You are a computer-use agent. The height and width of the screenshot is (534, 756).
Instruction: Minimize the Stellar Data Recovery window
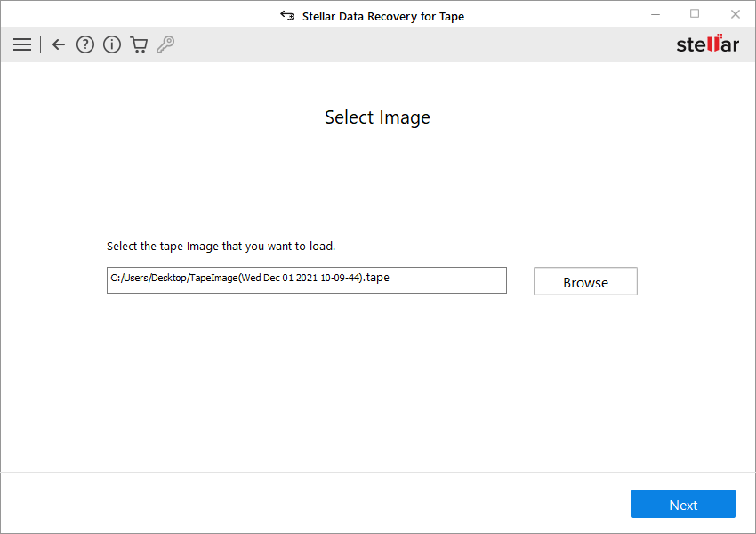[654, 14]
